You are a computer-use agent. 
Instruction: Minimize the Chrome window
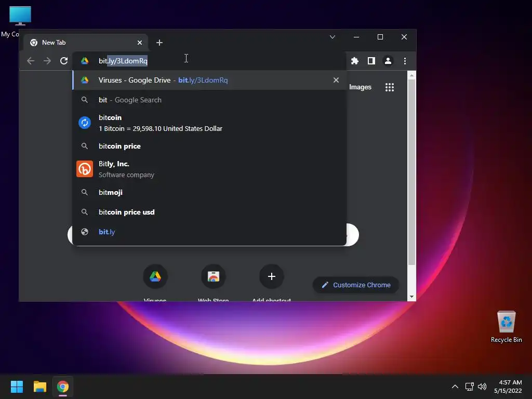pyautogui.click(x=356, y=37)
